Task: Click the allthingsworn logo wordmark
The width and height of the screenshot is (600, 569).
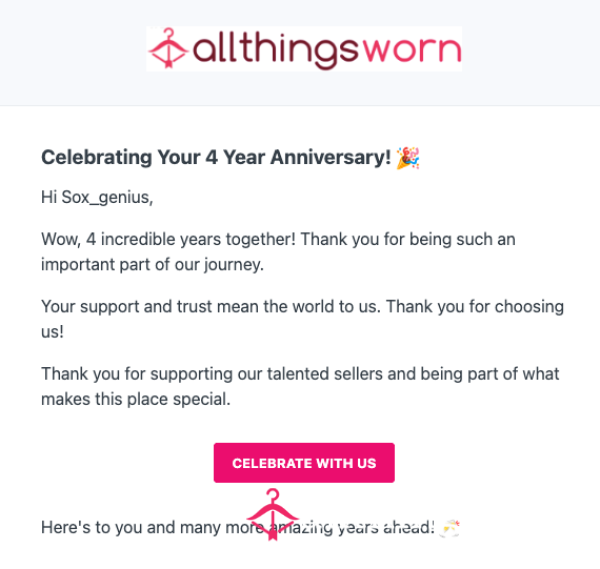Action: pos(304,49)
